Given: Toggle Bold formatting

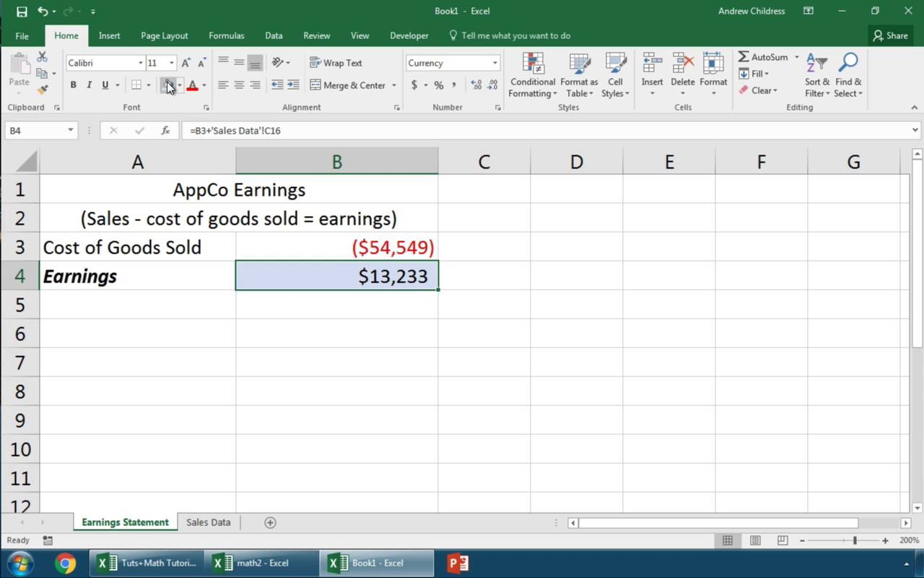Looking at the screenshot, I should [73, 85].
